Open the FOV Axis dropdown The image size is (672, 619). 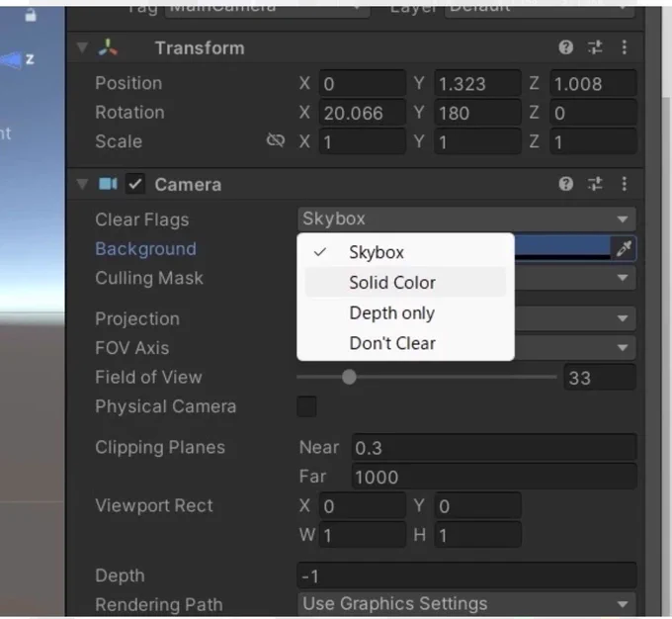[575, 347]
